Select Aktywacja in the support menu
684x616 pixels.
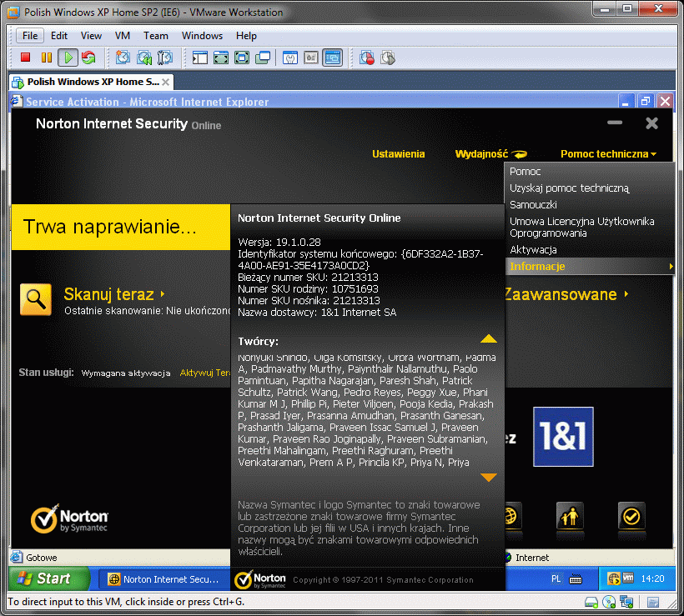click(533, 250)
